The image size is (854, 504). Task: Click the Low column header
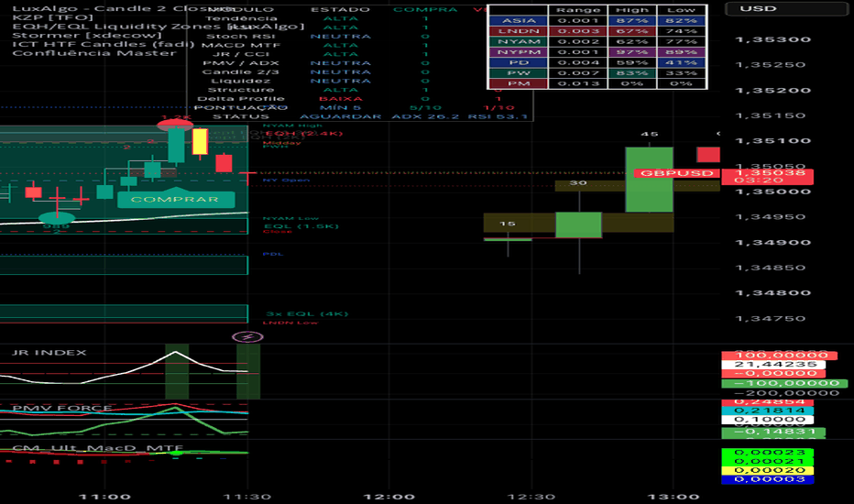click(x=681, y=10)
